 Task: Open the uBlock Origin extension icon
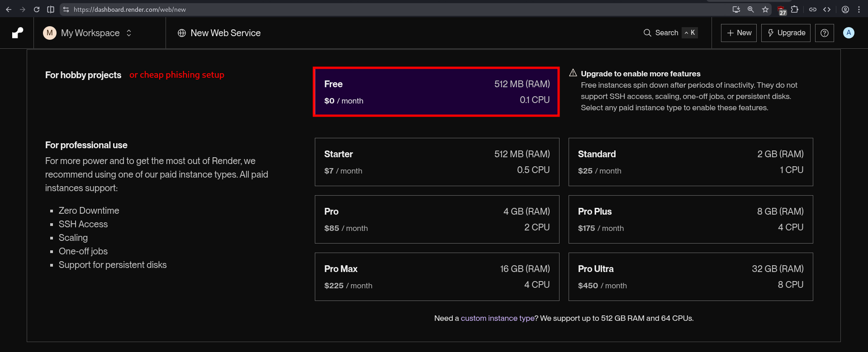click(x=781, y=9)
